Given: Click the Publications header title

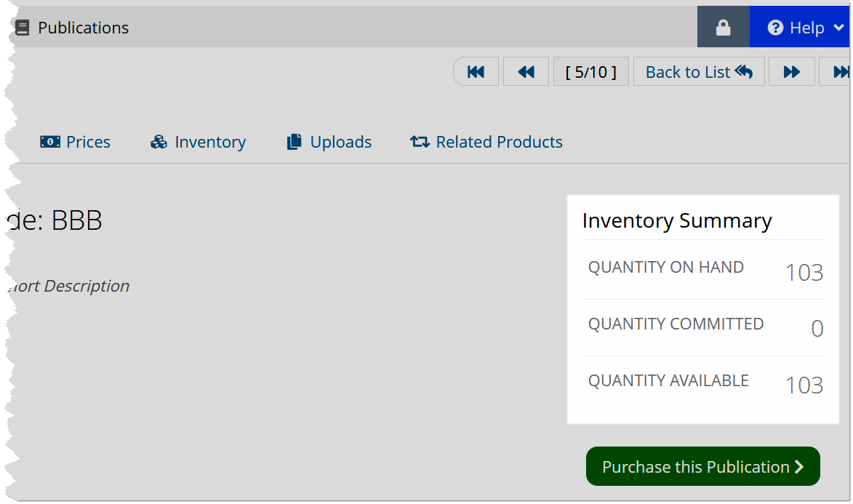Looking at the screenshot, I should coord(83,28).
